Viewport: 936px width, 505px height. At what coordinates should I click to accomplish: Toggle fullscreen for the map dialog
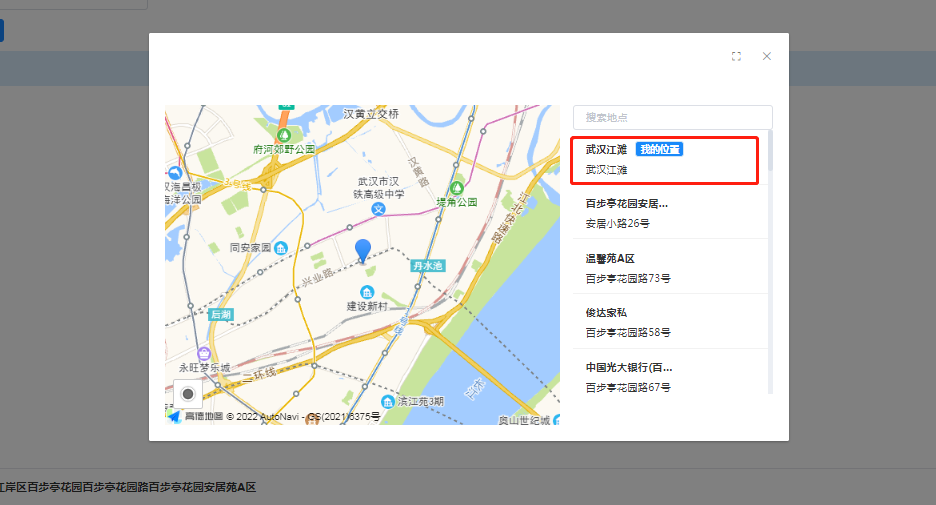pos(736,57)
